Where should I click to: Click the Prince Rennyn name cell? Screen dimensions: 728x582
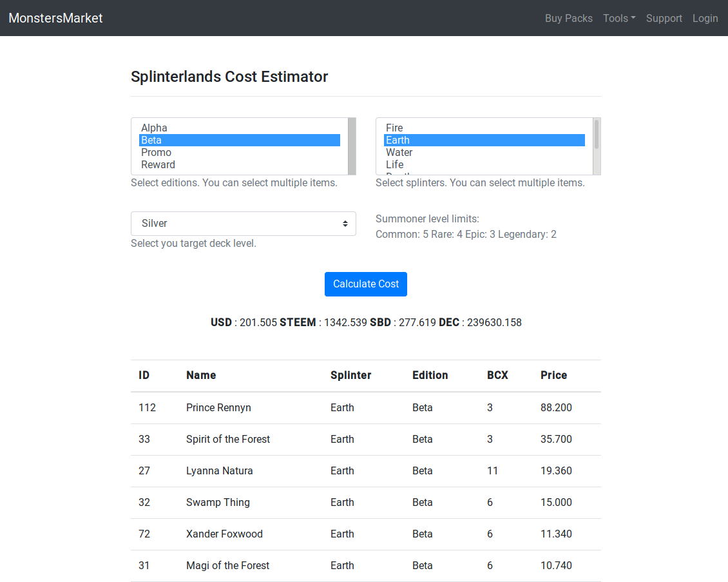click(x=218, y=408)
